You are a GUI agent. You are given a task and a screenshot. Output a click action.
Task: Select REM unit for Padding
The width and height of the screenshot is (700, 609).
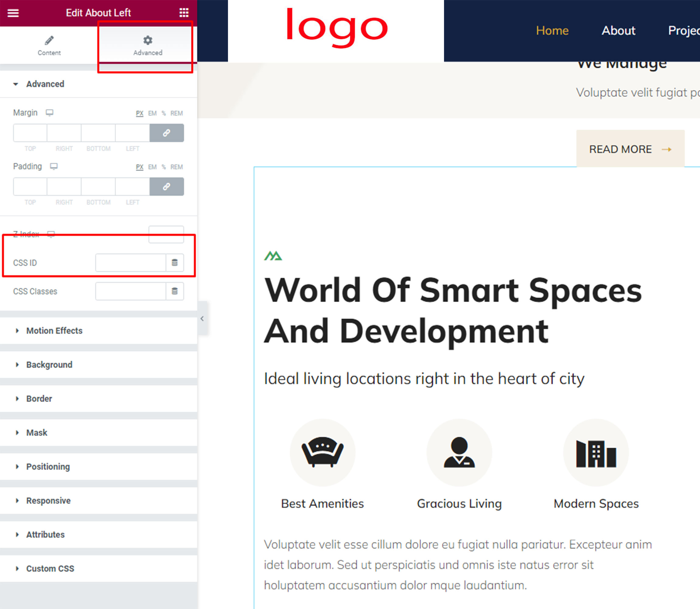tap(176, 167)
